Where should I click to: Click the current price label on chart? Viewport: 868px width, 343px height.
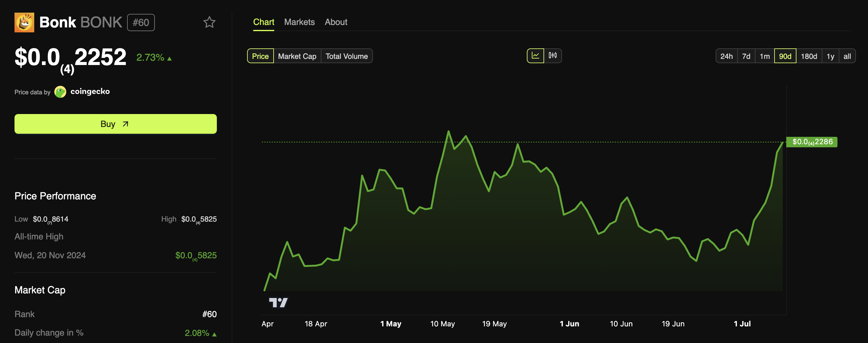(x=812, y=142)
